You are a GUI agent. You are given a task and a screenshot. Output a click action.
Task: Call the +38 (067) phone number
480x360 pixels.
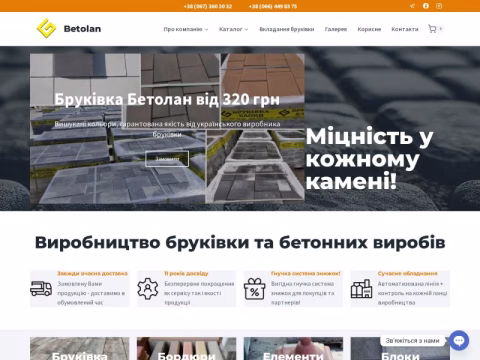pos(208,6)
